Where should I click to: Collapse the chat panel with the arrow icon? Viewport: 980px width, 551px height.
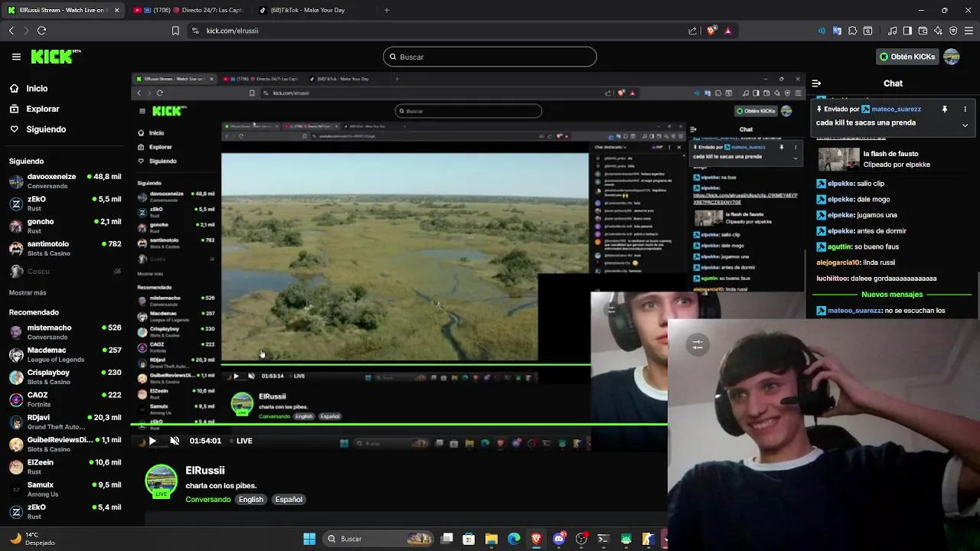point(816,83)
